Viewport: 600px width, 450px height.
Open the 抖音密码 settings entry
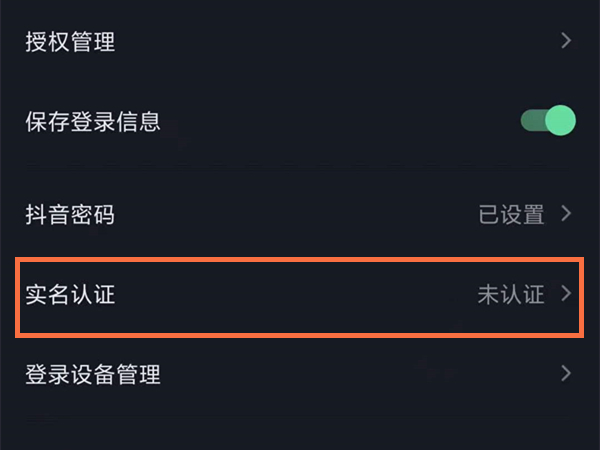pyautogui.click(x=70, y=214)
